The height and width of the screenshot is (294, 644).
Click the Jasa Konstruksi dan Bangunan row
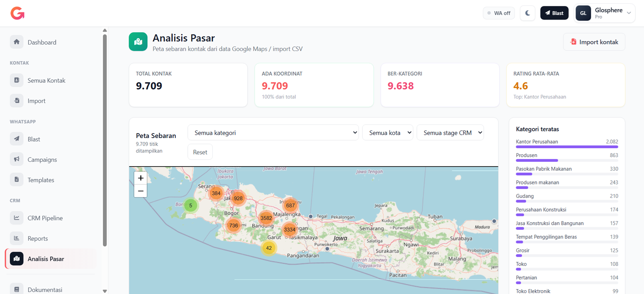coord(567,225)
